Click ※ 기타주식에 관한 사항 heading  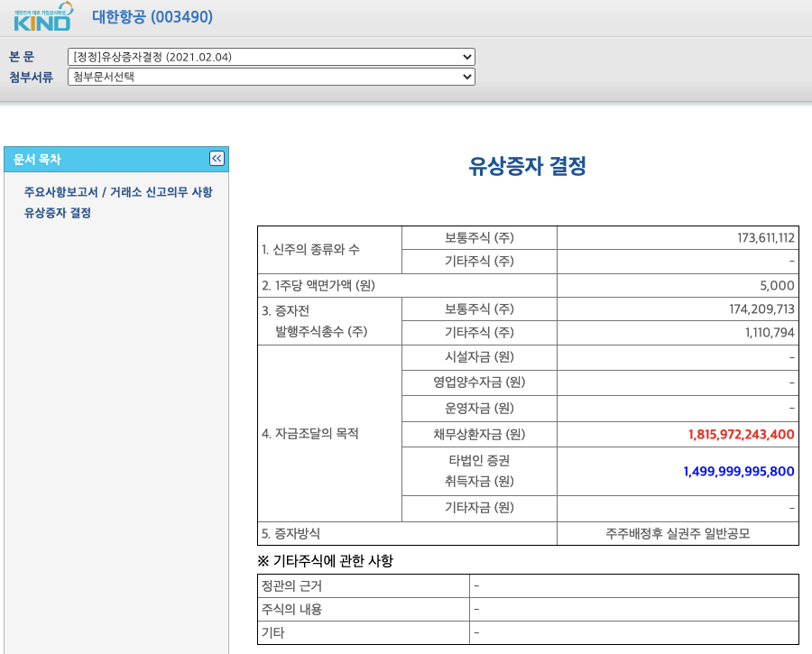[325, 561]
